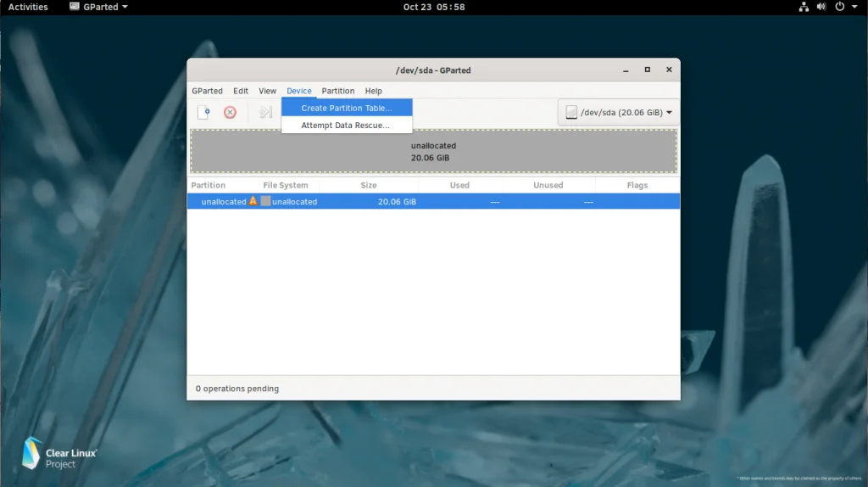The image size is (868, 487).
Task: Click the Apply operations arrow icon
Action: pos(265,113)
